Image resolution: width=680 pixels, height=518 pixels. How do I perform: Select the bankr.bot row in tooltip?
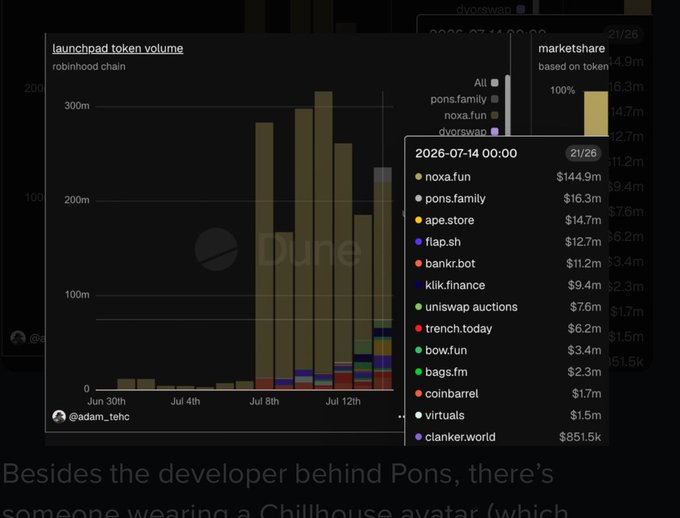(x=508, y=264)
